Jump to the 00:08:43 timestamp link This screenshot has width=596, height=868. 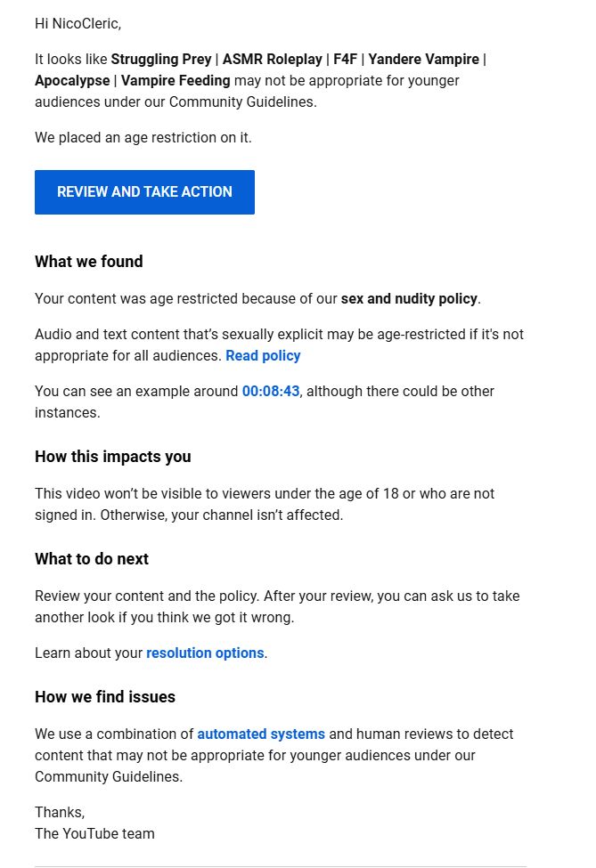pyautogui.click(x=271, y=392)
